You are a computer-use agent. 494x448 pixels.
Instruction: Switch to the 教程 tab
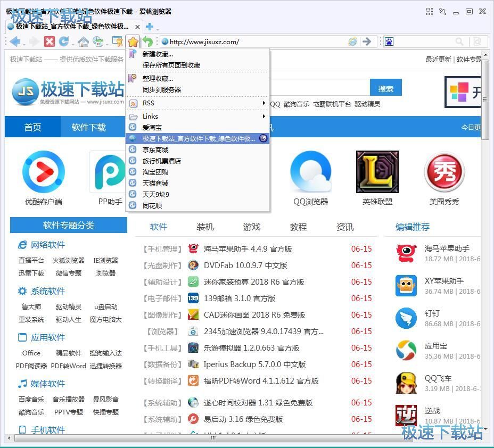(x=298, y=227)
